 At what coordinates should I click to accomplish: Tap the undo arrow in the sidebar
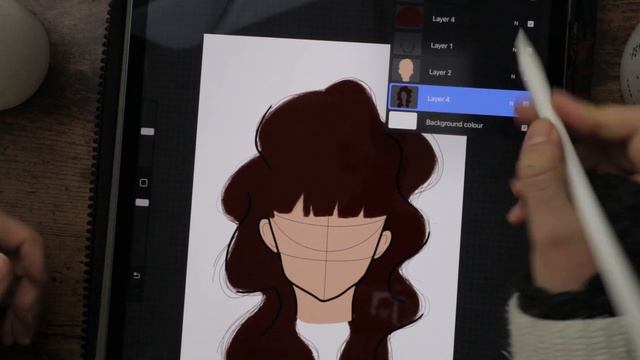pos(137,276)
